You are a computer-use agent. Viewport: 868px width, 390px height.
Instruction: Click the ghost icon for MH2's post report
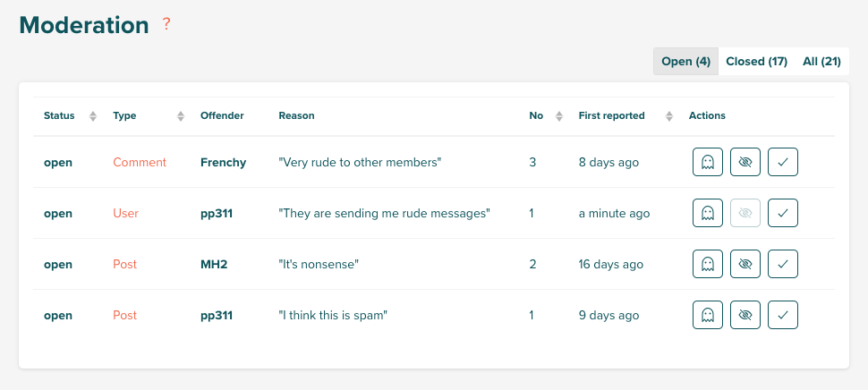[x=708, y=264]
